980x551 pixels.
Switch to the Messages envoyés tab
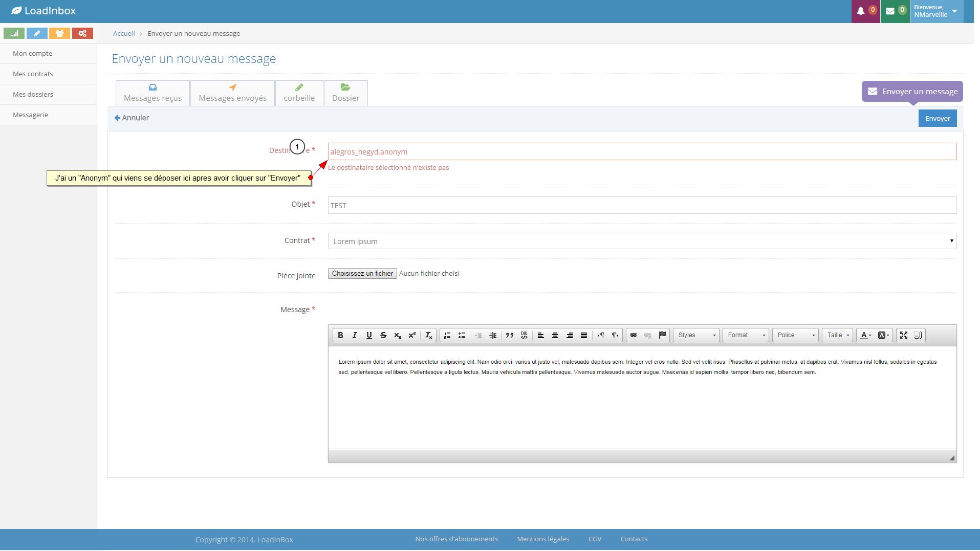(232, 93)
